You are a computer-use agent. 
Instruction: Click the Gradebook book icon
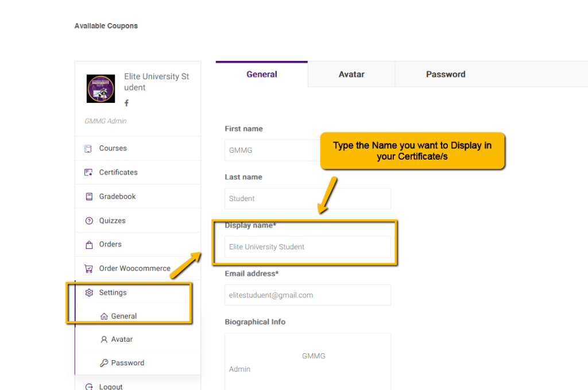(x=88, y=196)
